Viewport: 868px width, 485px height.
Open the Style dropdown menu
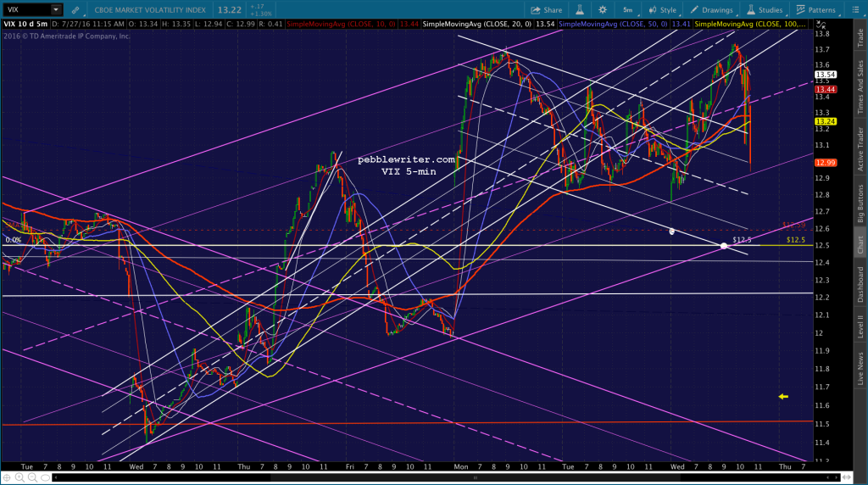tap(663, 10)
